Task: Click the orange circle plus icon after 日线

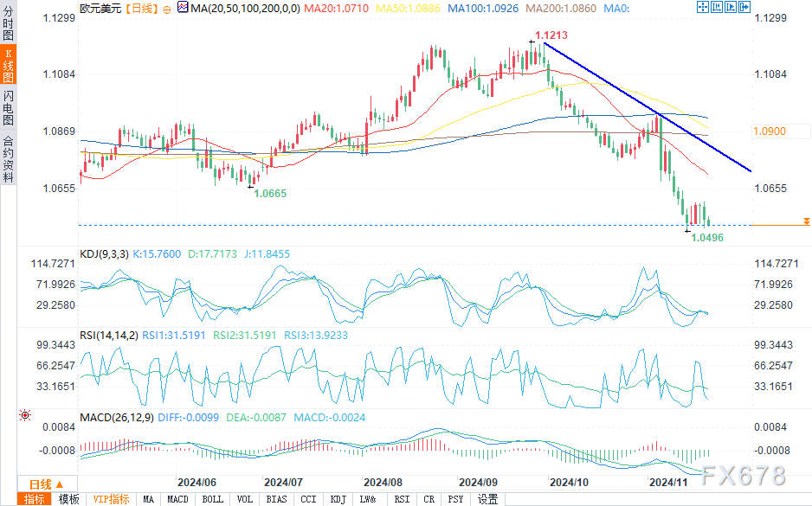Action: click(167, 10)
